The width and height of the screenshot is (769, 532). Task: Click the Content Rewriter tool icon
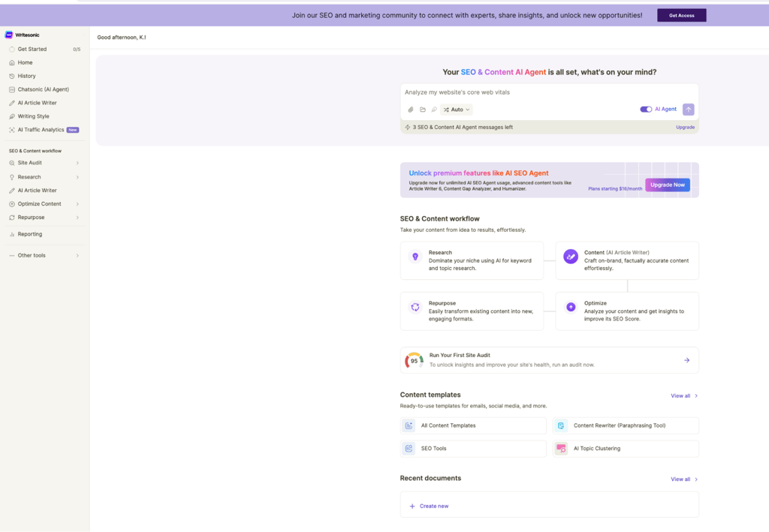tap(560, 425)
